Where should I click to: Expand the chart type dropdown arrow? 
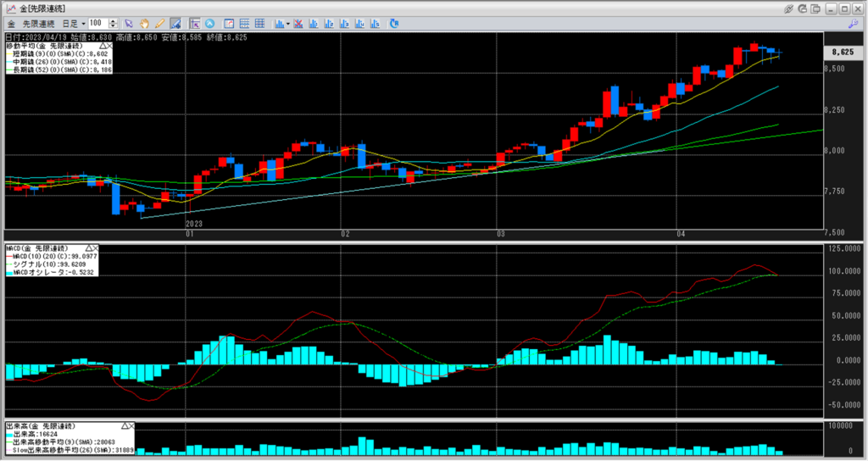coord(288,23)
